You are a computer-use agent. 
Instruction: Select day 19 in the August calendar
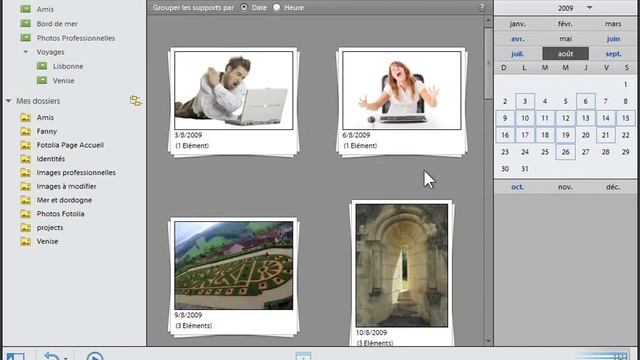565,135
